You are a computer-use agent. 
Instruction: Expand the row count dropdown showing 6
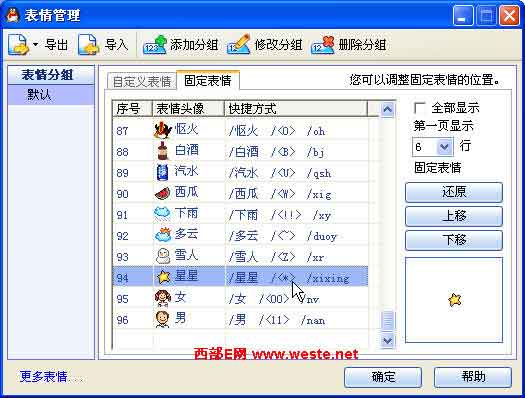click(x=444, y=147)
